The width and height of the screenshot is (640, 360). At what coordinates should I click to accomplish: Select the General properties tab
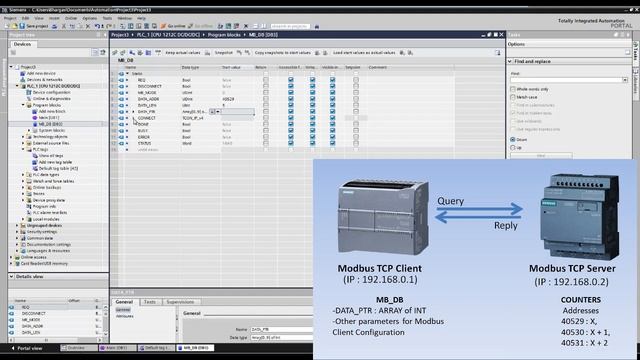(x=124, y=302)
